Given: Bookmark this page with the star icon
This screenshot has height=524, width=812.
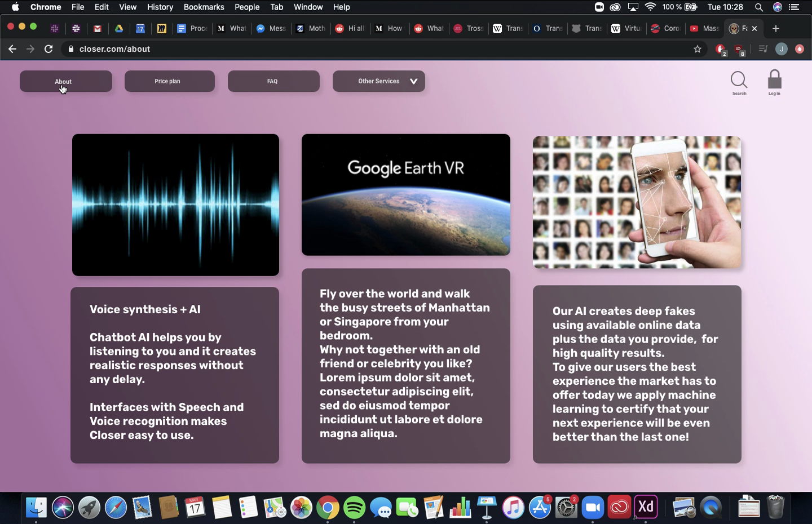Looking at the screenshot, I should (x=698, y=49).
